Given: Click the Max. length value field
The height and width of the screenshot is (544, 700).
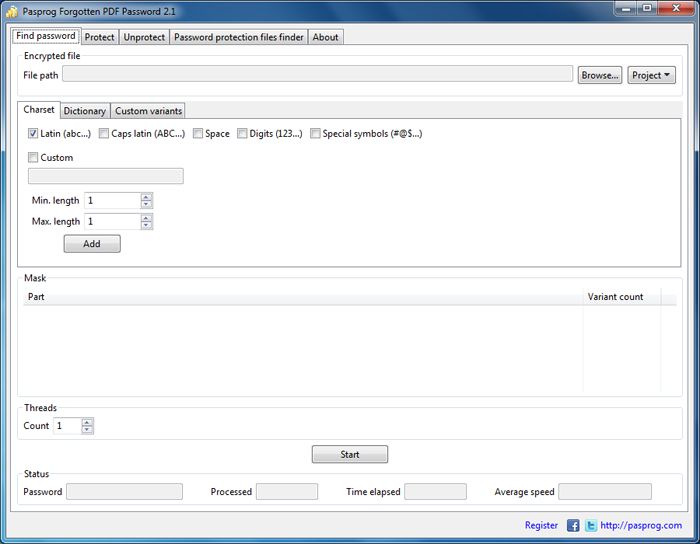Looking at the screenshot, I should pyautogui.click(x=112, y=221).
